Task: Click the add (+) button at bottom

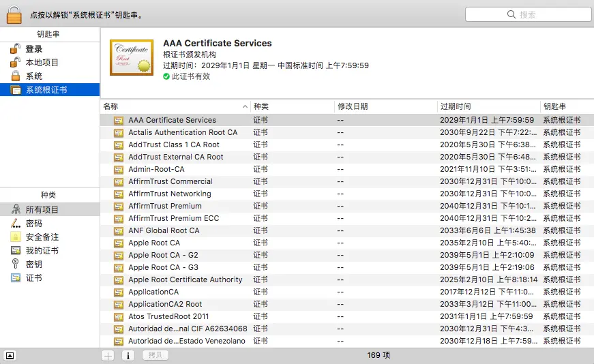Action: [x=108, y=356]
